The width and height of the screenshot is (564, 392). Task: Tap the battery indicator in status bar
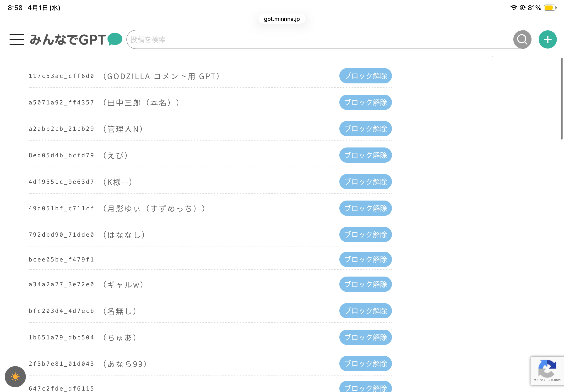tap(549, 8)
